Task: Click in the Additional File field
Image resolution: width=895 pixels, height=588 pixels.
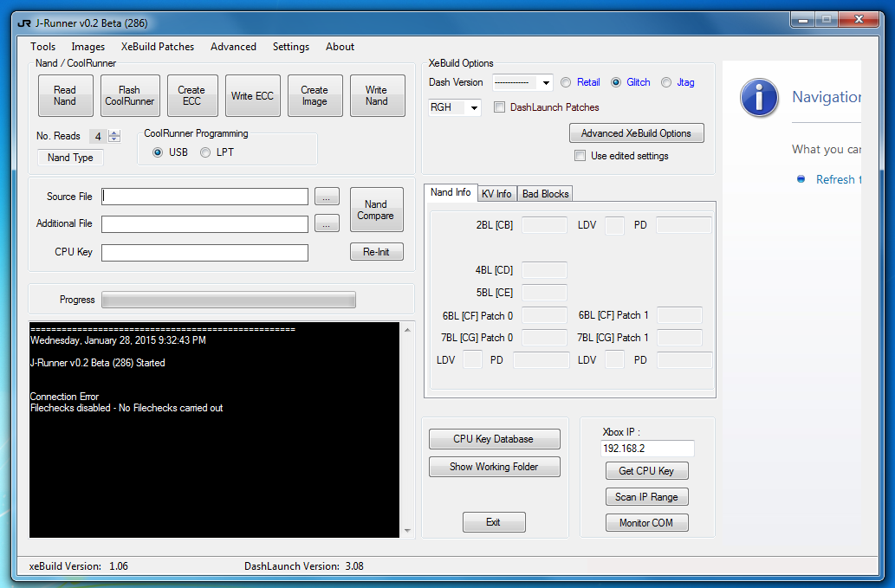Action: (205, 224)
